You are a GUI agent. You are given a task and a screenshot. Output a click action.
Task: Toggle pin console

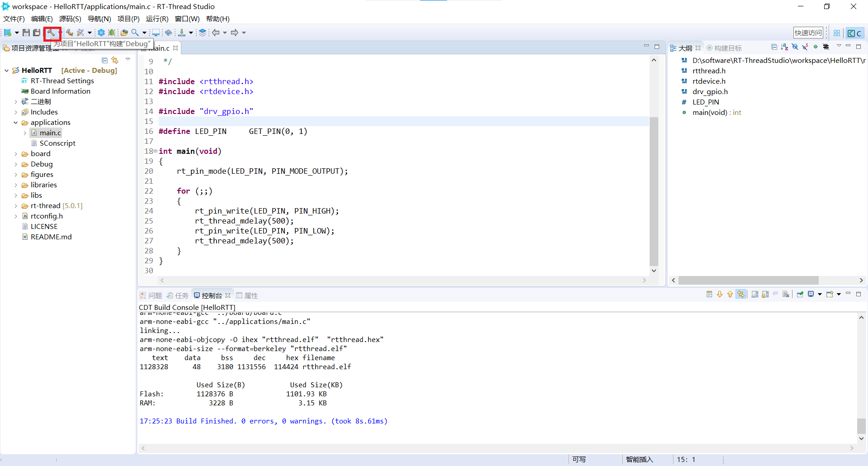click(x=800, y=295)
